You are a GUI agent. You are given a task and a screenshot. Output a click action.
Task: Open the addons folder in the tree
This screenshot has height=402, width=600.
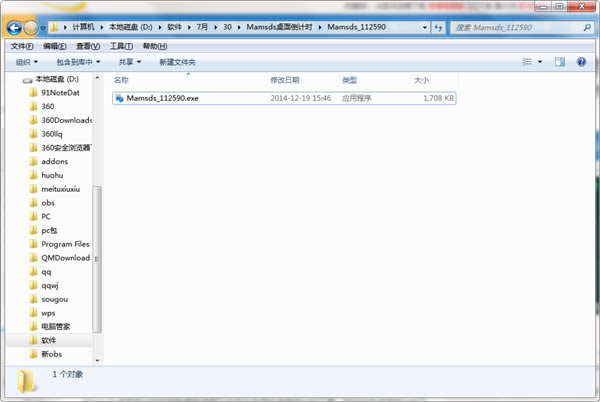[x=49, y=161]
